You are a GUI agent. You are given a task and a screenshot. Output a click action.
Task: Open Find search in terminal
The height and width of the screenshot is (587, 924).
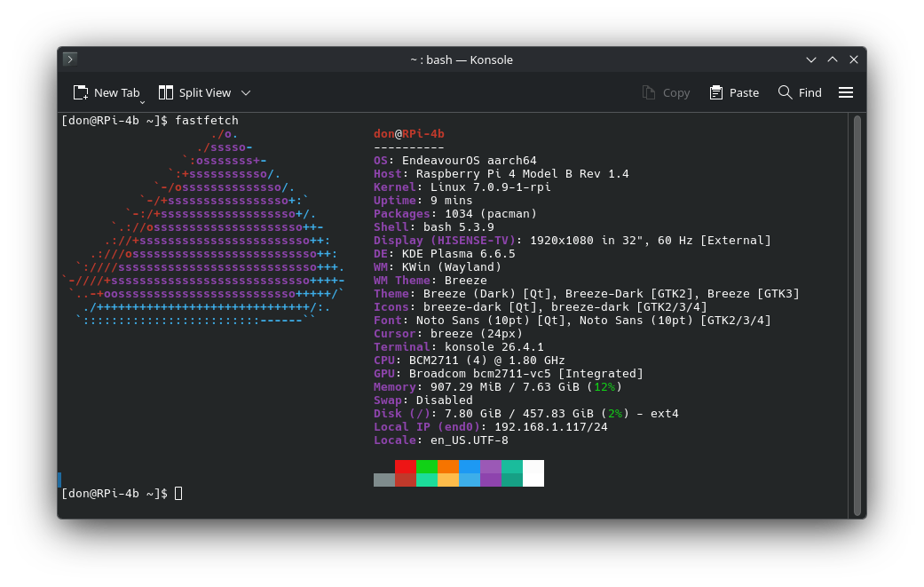pyautogui.click(x=800, y=92)
